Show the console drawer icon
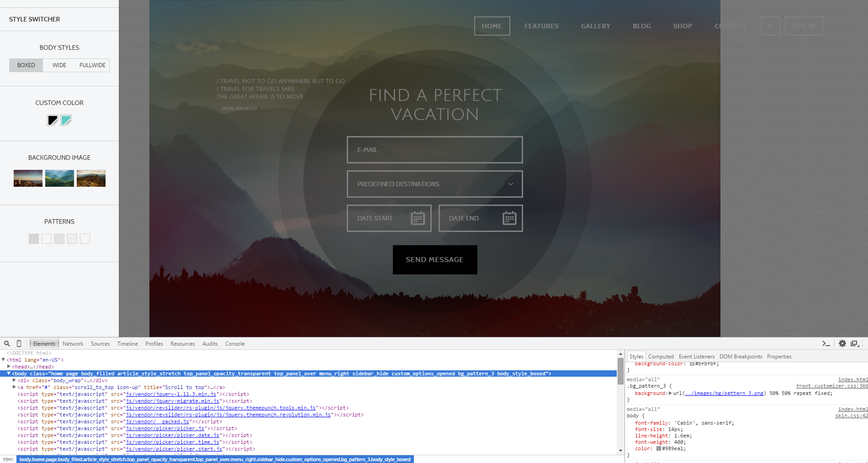 826,344
